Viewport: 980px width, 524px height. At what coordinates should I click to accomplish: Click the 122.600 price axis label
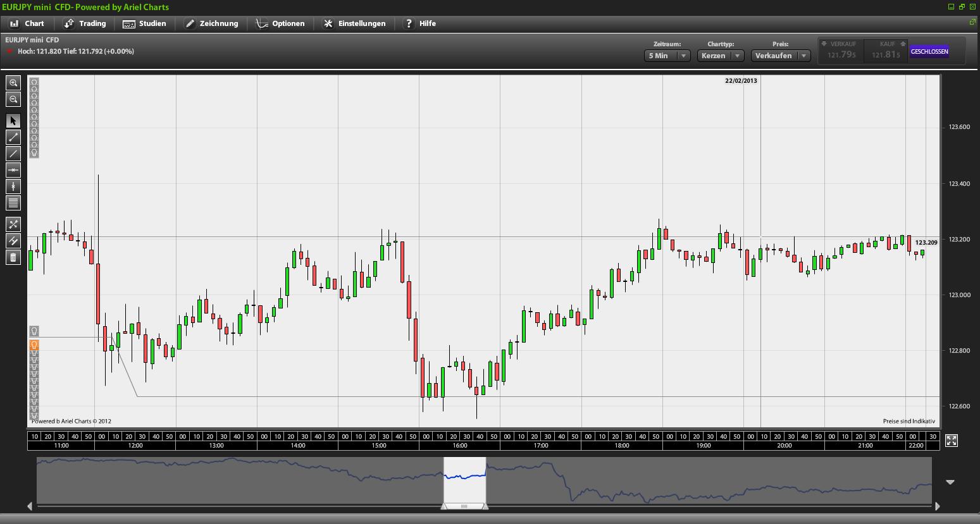coord(959,406)
